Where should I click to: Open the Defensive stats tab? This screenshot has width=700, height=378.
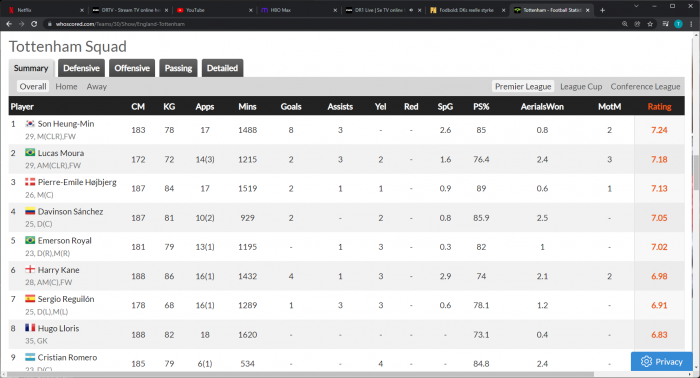click(x=81, y=68)
